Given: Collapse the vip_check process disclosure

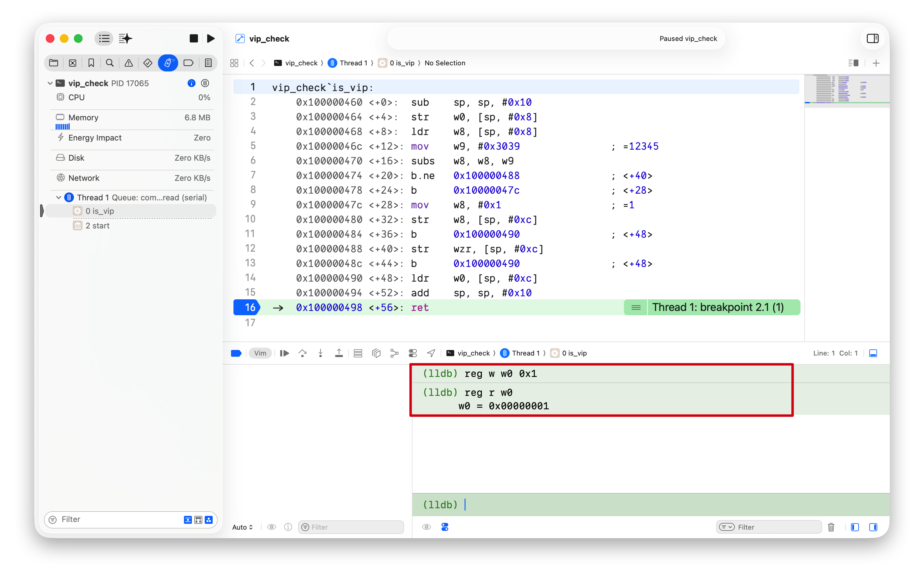Looking at the screenshot, I should 50,83.
